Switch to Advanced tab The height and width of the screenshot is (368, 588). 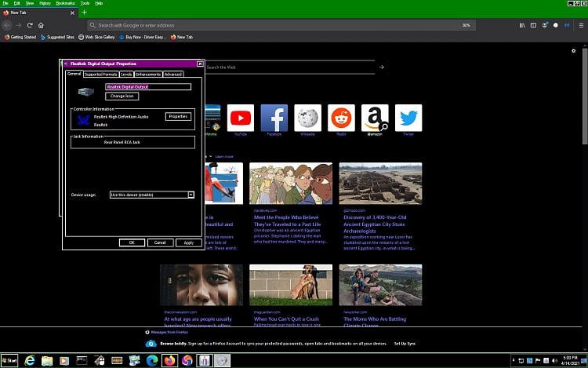(x=173, y=75)
